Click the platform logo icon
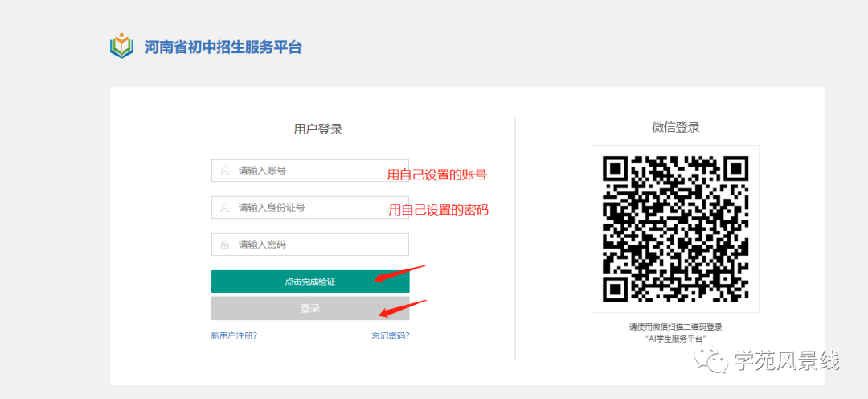Viewport: 868px width, 399px height. (x=122, y=46)
